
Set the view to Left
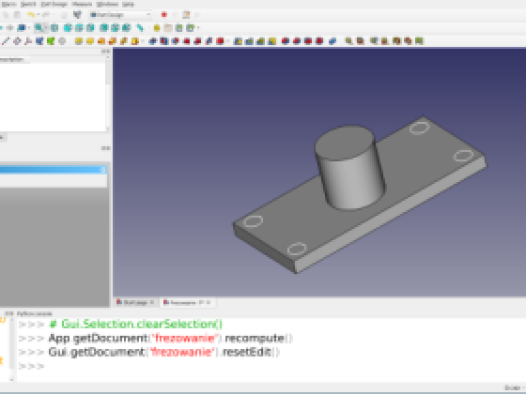126,28
